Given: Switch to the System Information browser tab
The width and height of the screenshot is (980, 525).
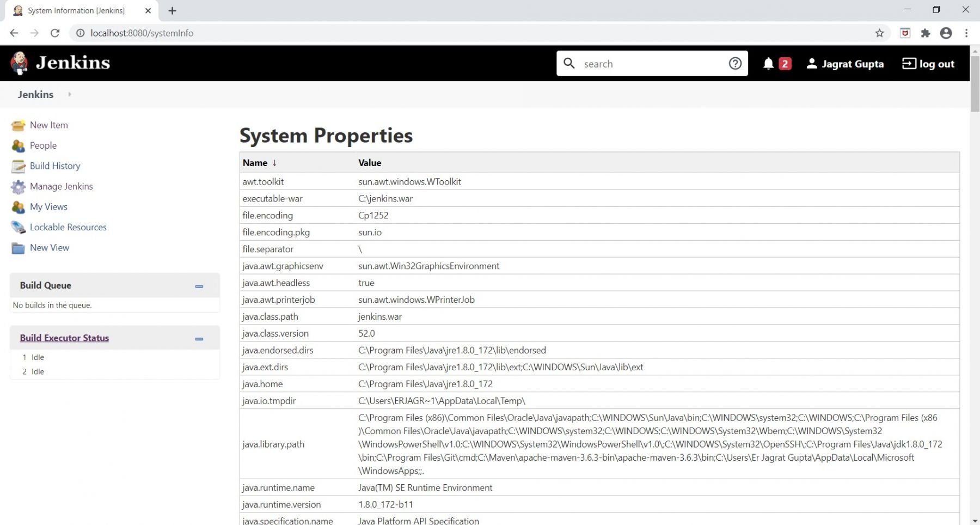Looking at the screenshot, I should [x=75, y=10].
